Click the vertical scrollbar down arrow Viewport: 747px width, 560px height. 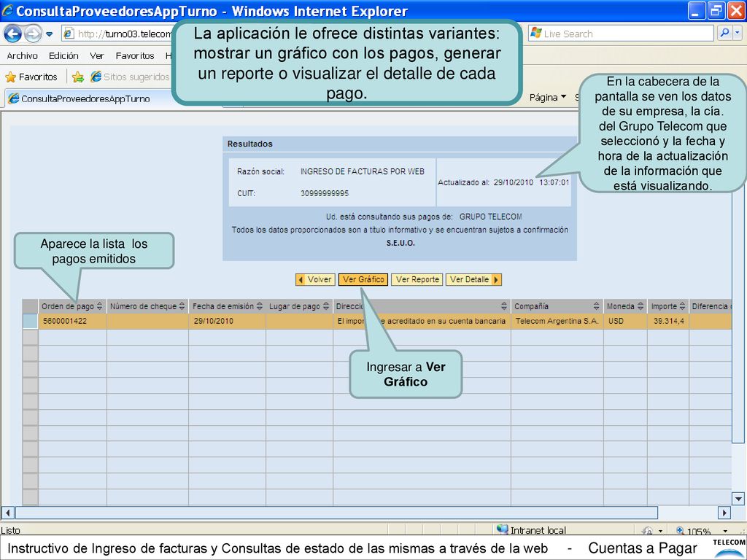pyautogui.click(x=738, y=499)
